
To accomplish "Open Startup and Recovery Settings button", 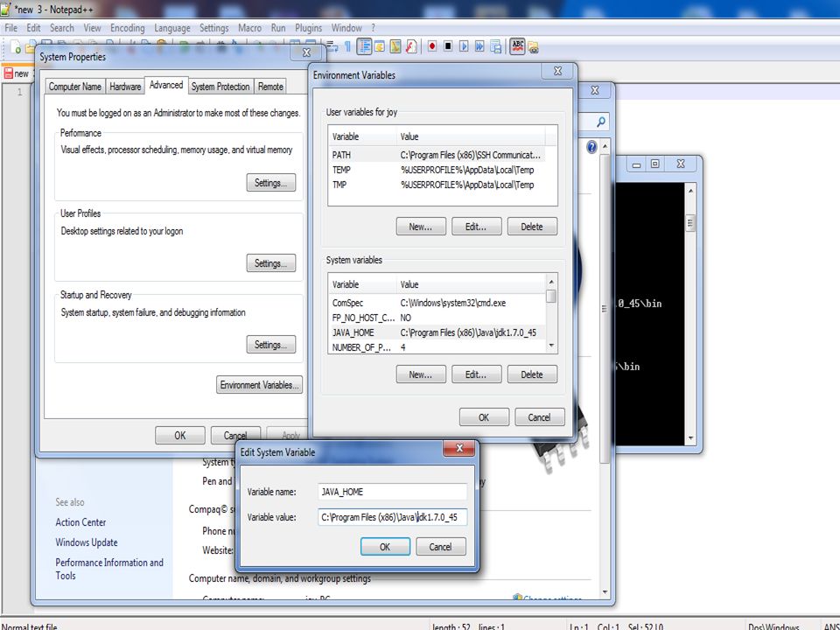I will pos(271,345).
